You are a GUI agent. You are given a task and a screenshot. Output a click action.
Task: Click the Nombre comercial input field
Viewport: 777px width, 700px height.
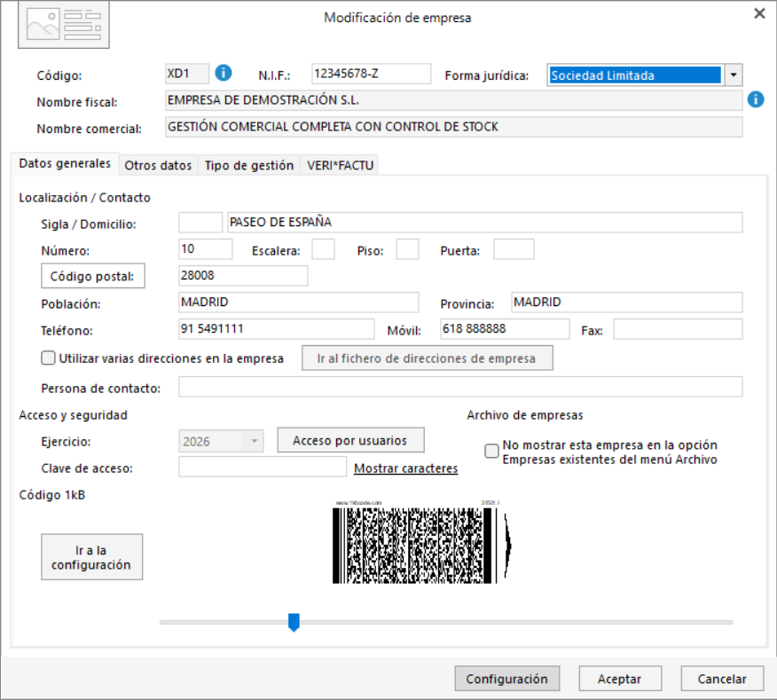click(x=453, y=127)
